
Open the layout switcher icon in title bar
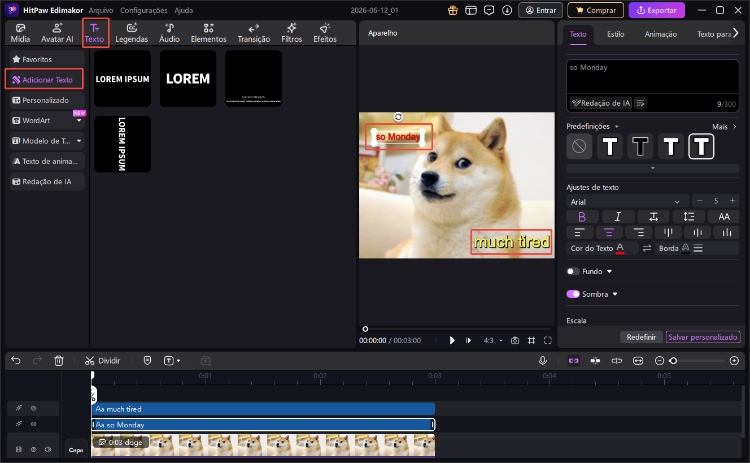[471, 10]
